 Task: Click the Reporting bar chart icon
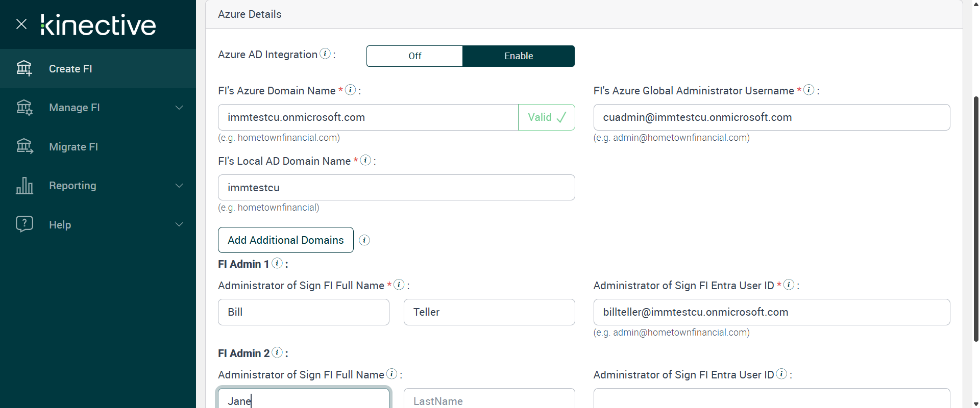pyautogui.click(x=24, y=186)
